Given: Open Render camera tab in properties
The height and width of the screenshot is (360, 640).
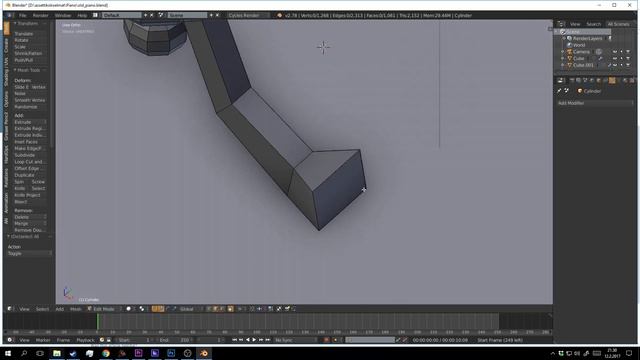Looking at the screenshot, I should 572,80.
